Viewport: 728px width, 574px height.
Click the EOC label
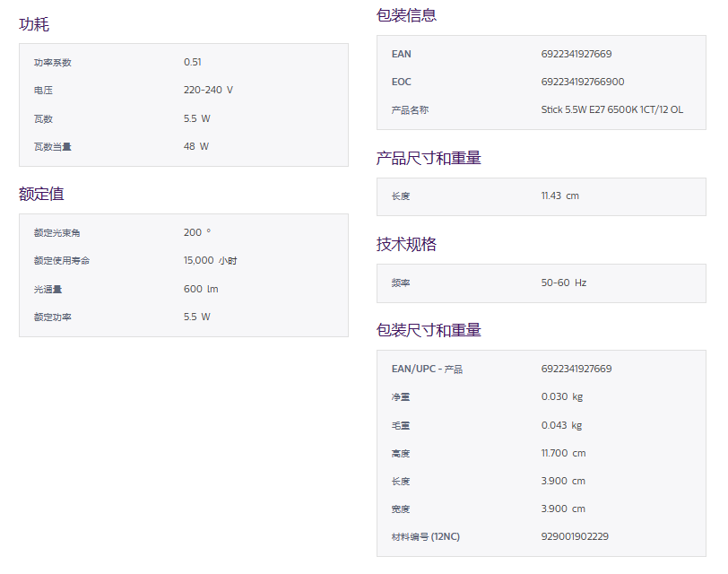tap(401, 82)
